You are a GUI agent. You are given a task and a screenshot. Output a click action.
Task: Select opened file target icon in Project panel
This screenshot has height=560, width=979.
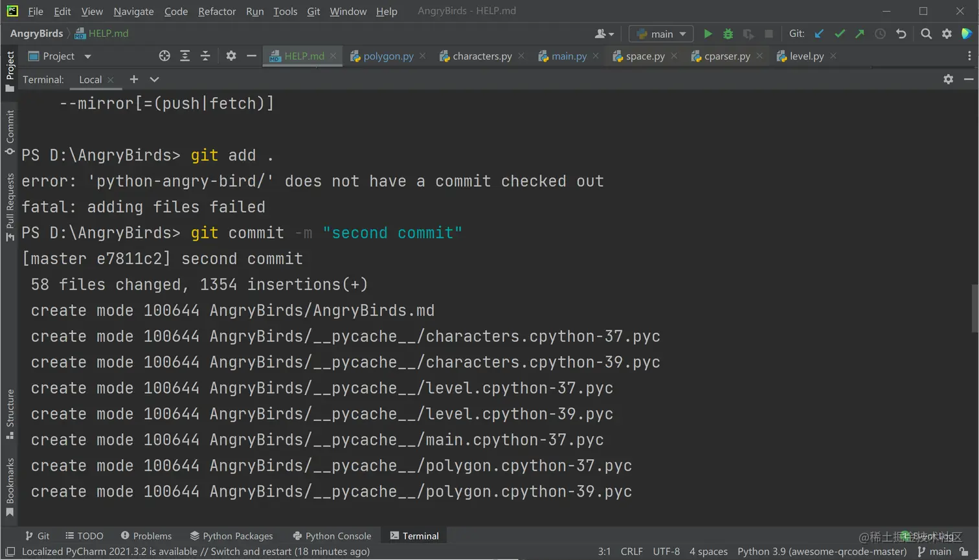(x=164, y=56)
